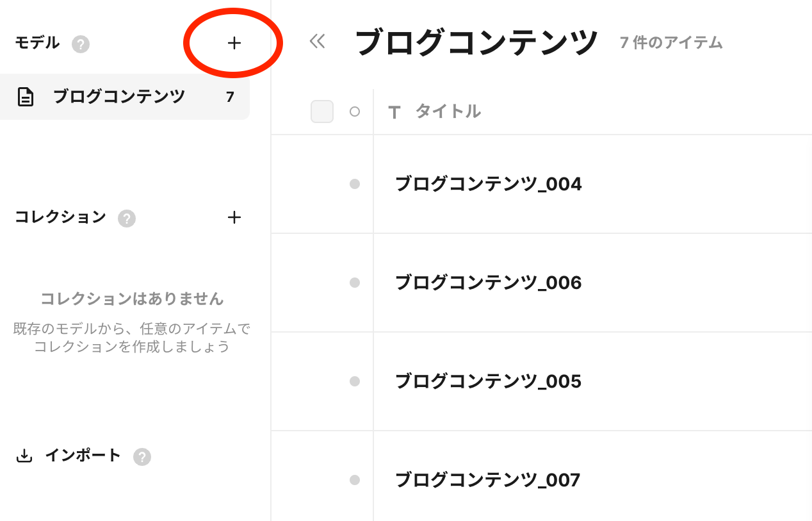Click the status circle column header
Image resolution: width=812 pixels, height=521 pixels.
pos(355,112)
